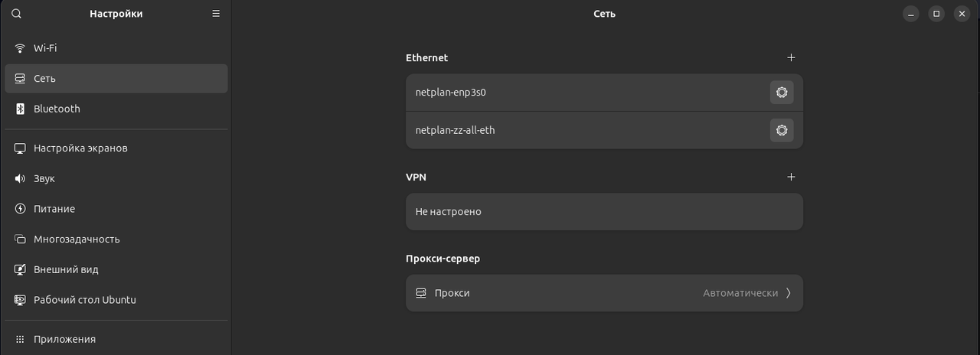The height and width of the screenshot is (355, 980).
Task: Click the Bluetooth icon in sidebar
Action: point(20,109)
